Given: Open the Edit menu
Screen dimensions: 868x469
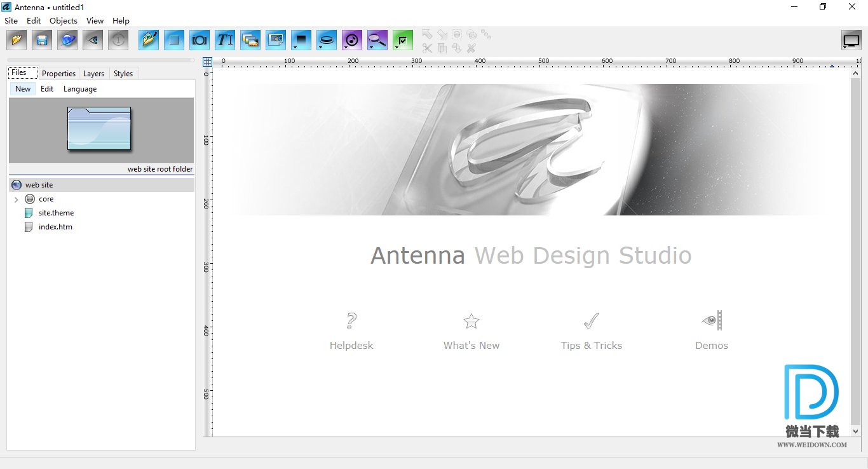Looking at the screenshot, I should [34, 20].
